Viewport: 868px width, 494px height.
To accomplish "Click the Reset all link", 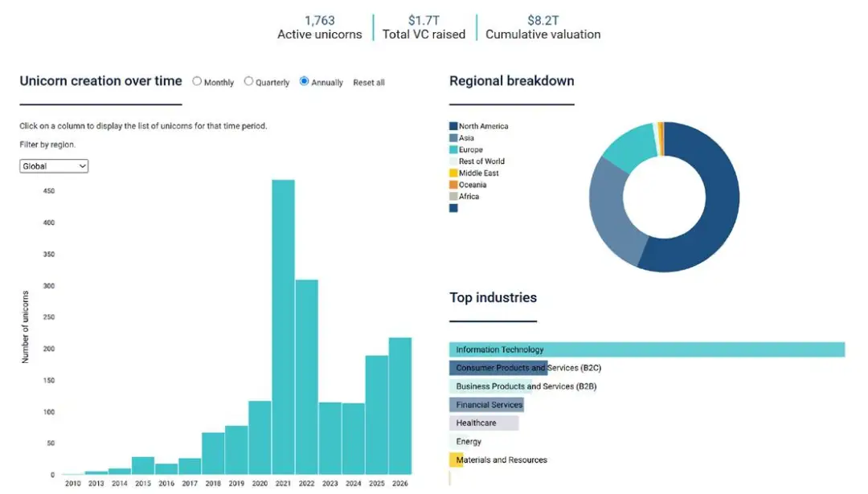I will 369,83.
